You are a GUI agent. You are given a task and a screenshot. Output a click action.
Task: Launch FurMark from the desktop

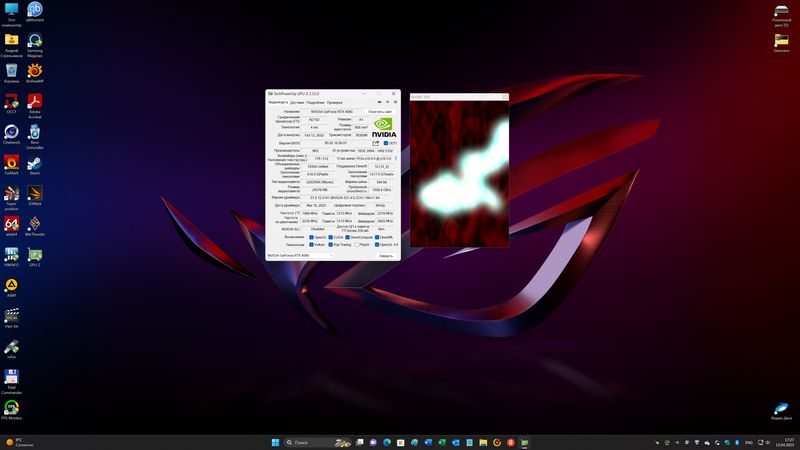[x=11, y=165]
